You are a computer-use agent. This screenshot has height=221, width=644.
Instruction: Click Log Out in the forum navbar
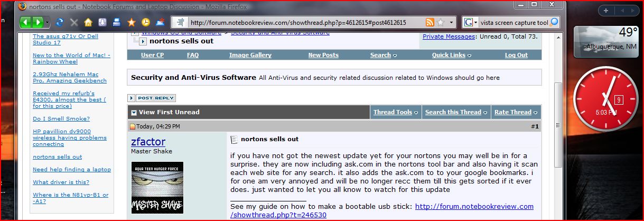coord(516,55)
